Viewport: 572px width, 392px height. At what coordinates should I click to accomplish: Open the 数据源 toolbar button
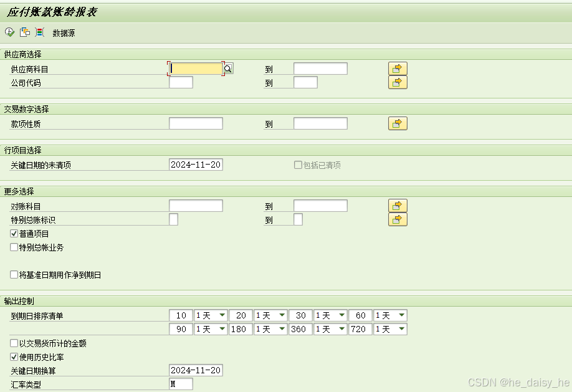coord(64,33)
